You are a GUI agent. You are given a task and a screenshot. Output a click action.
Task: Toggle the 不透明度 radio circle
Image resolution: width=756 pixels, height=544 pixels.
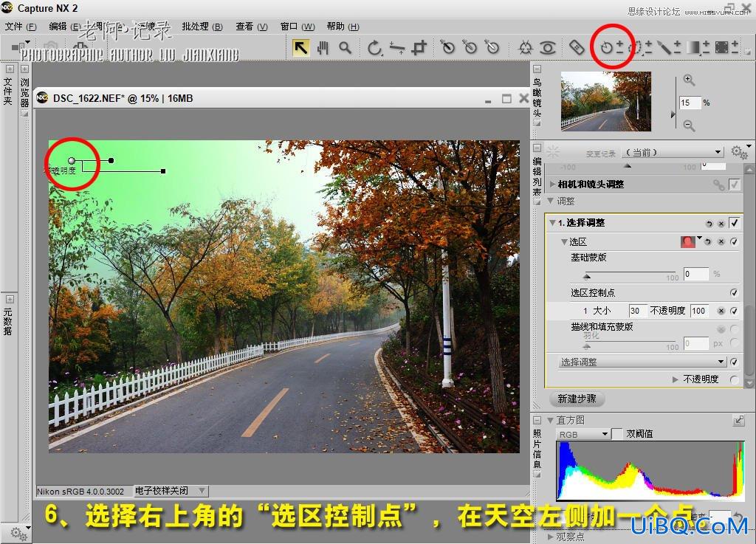click(734, 379)
